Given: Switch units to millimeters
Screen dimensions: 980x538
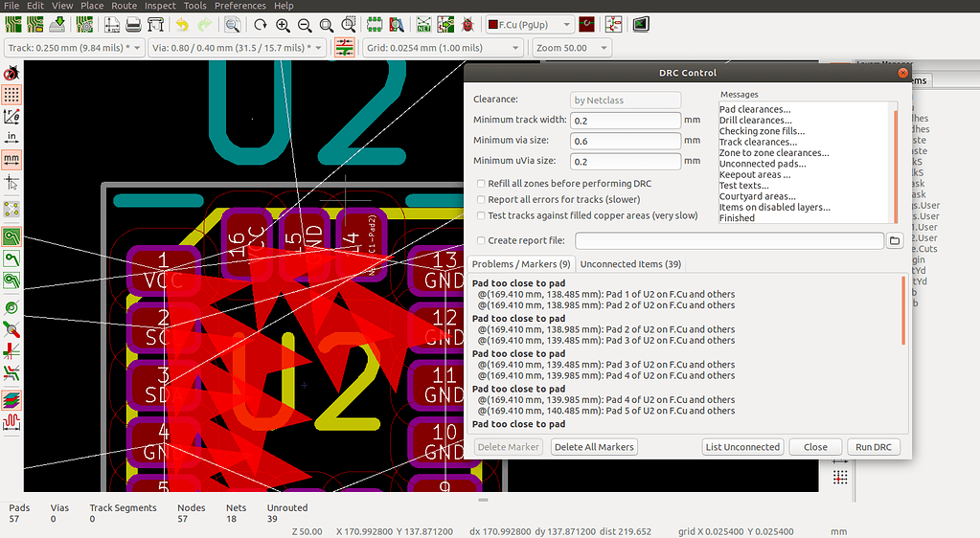Looking at the screenshot, I should tap(11, 159).
